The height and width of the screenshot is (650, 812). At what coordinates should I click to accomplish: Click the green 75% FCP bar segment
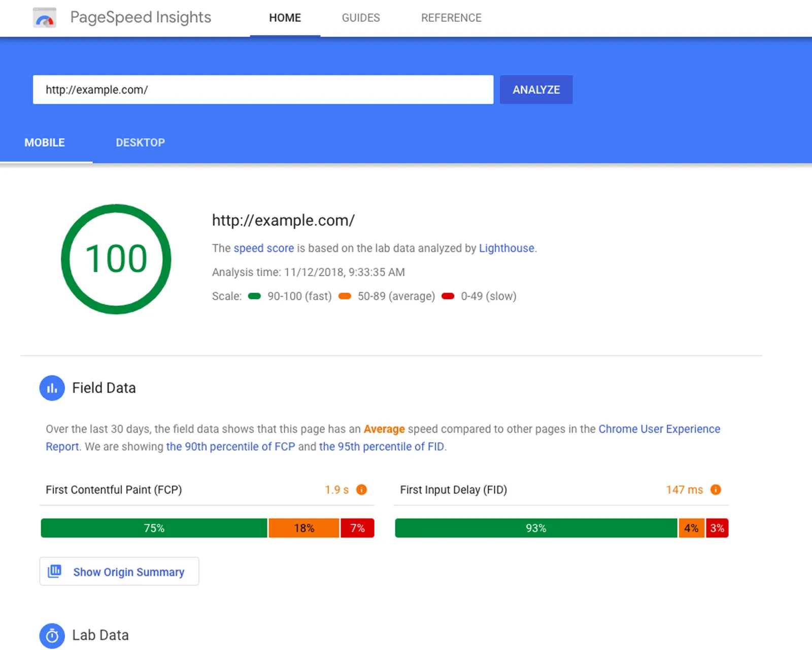coord(154,528)
